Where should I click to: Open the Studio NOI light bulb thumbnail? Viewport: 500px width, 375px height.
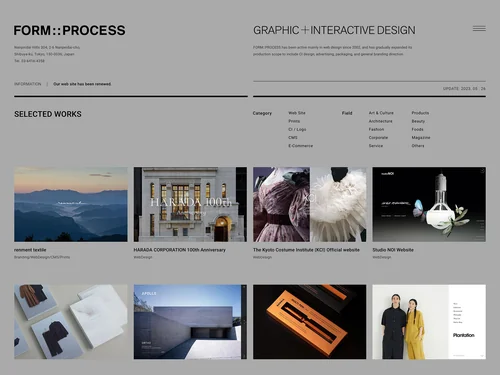pyautogui.click(x=429, y=204)
